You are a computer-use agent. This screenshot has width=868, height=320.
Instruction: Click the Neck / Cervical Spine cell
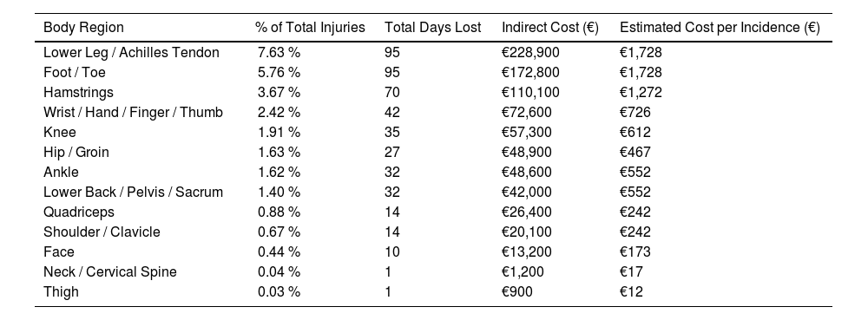pyautogui.click(x=110, y=271)
